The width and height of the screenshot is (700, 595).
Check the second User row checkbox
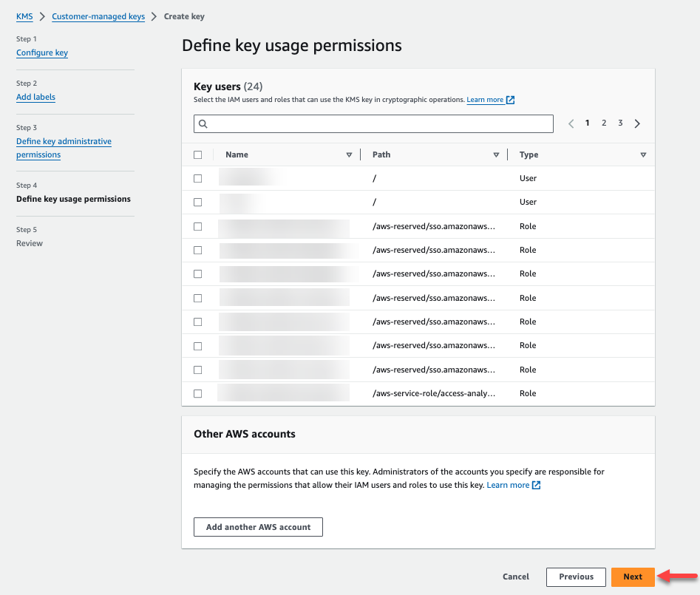pyautogui.click(x=198, y=203)
